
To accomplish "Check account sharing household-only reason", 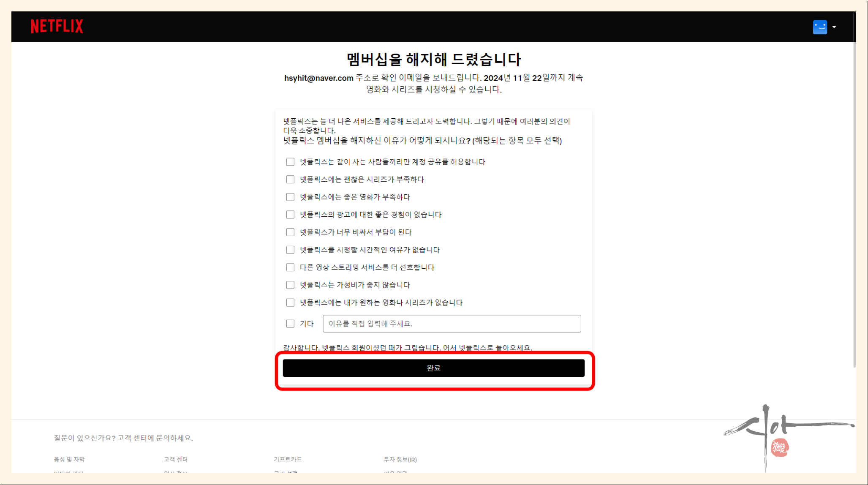I will click(290, 162).
